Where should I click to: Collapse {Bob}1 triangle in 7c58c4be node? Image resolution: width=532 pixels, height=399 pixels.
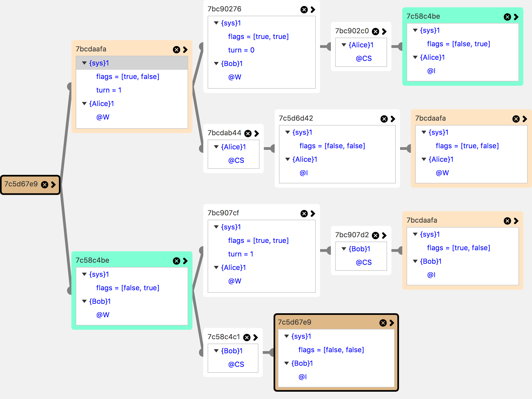pyautogui.click(x=84, y=301)
